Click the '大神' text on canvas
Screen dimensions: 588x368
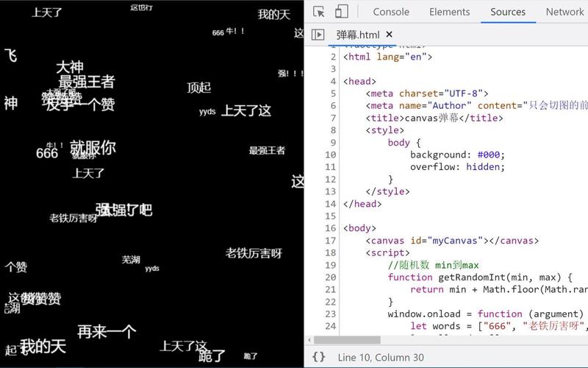70,67
